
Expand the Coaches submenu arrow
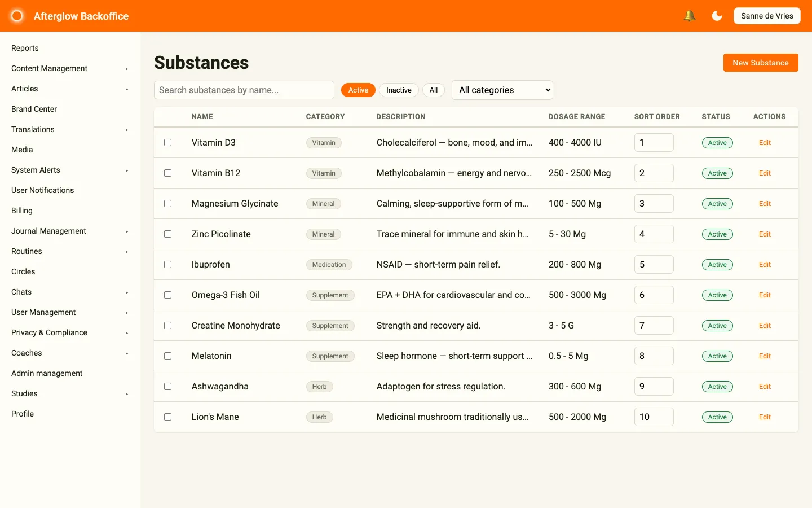pos(127,353)
